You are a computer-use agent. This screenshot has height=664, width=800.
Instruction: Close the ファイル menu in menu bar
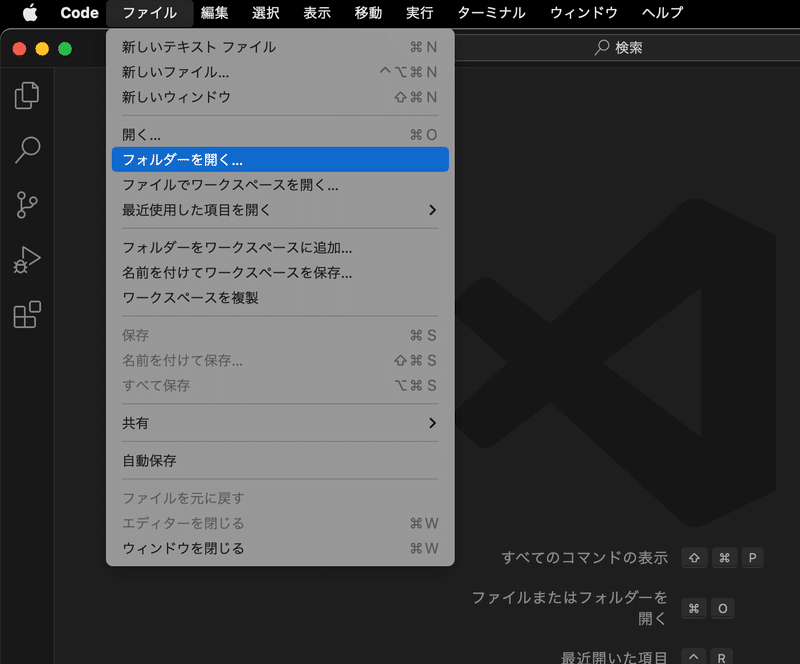[149, 12]
